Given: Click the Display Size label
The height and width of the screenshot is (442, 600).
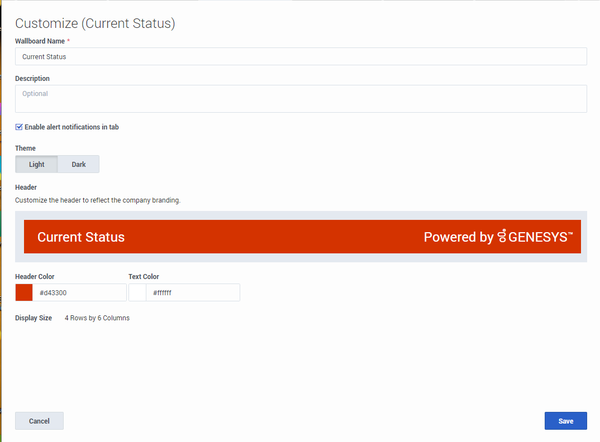Looking at the screenshot, I should (33, 318).
